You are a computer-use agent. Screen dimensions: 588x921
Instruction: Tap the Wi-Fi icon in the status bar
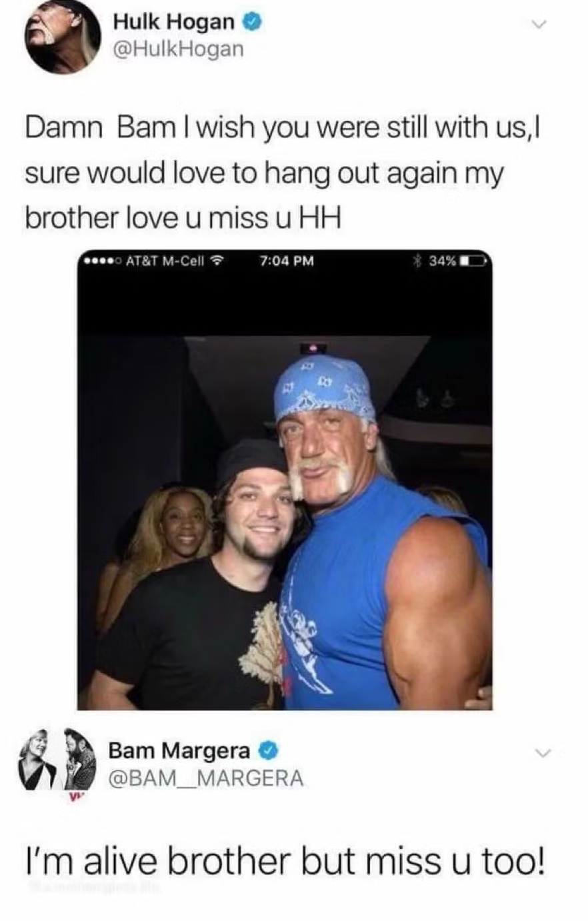click(x=216, y=261)
